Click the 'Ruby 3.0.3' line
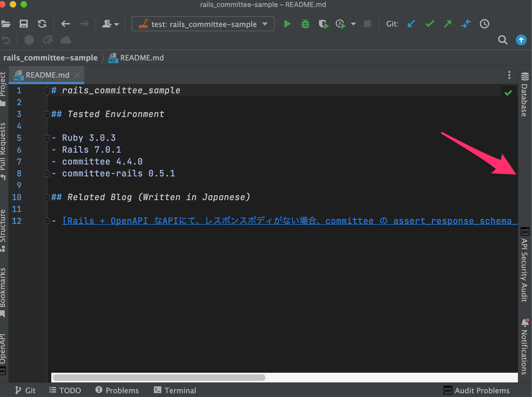The image size is (532, 397). [89, 138]
